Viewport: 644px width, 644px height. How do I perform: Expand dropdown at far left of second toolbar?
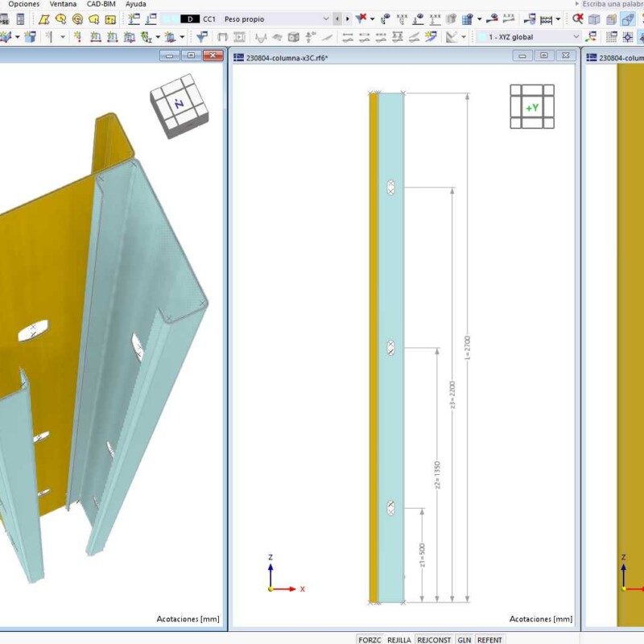(x=17, y=37)
